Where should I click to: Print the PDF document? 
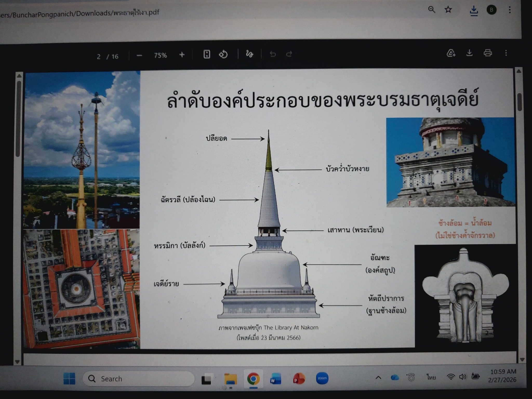[488, 53]
